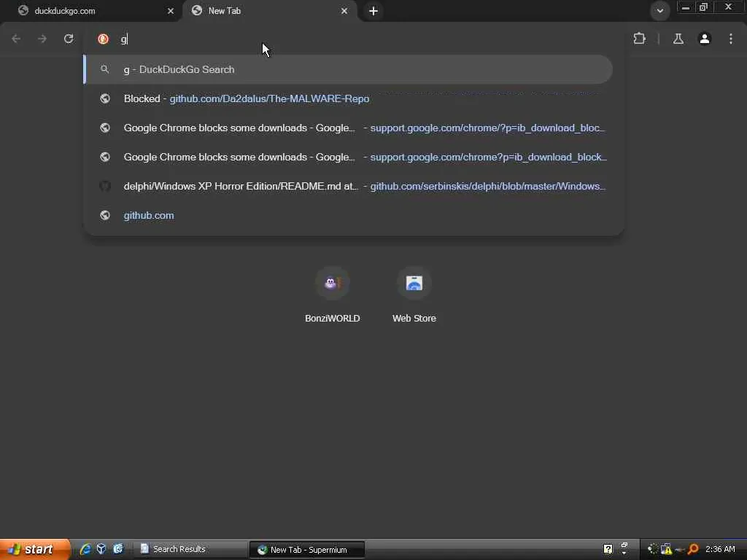747x560 pixels.
Task: Click the cube icon in quick launch
Action: tap(101, 549)
